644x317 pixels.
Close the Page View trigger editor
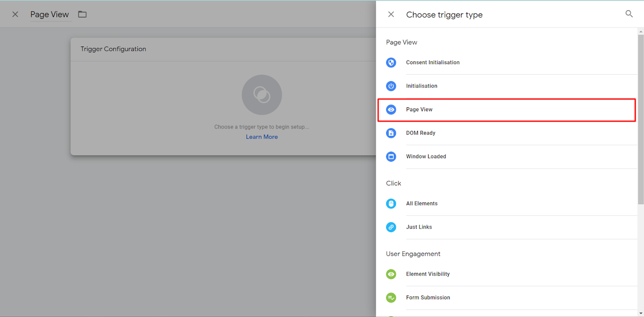[x=15, y=14]
